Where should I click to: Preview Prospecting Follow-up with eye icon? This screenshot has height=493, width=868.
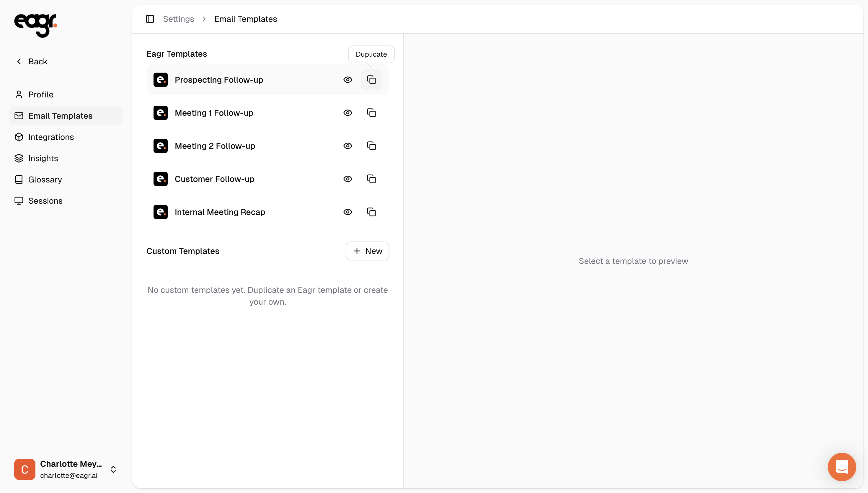click(348, 80)
